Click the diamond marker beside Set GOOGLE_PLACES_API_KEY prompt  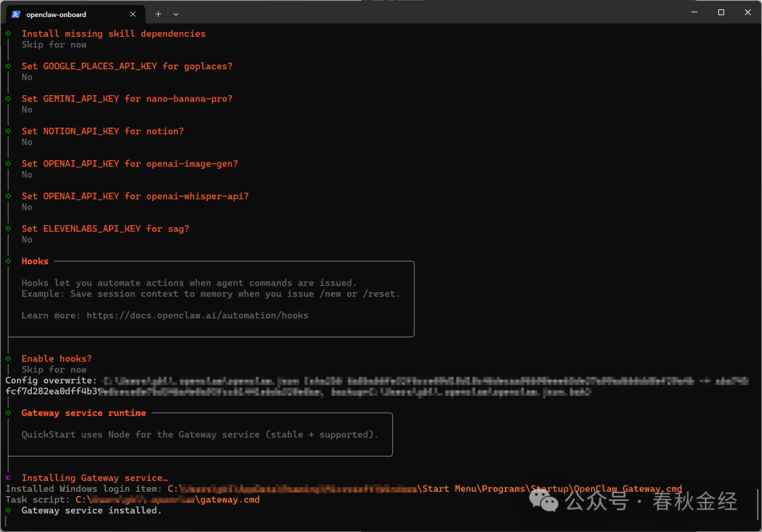click(8, 66)
